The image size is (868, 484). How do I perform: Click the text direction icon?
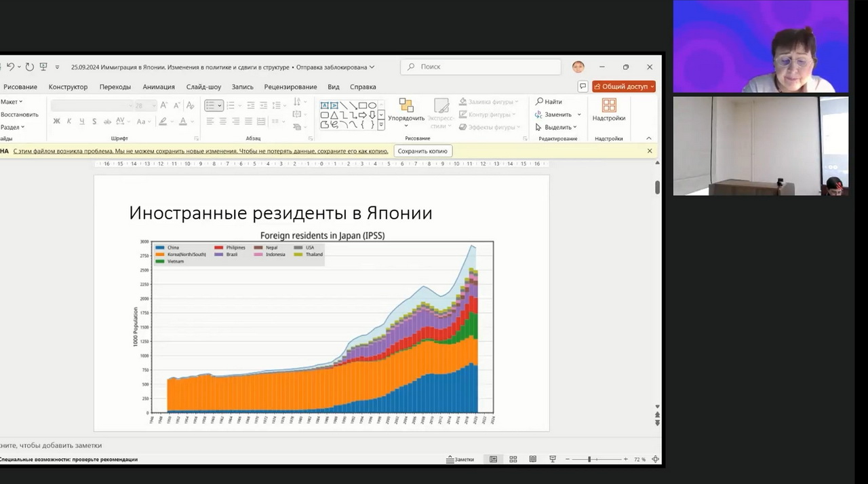[298, 102]
